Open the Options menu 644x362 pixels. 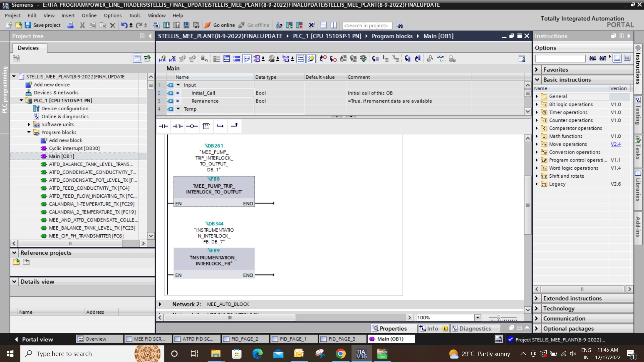click(112, 15)
